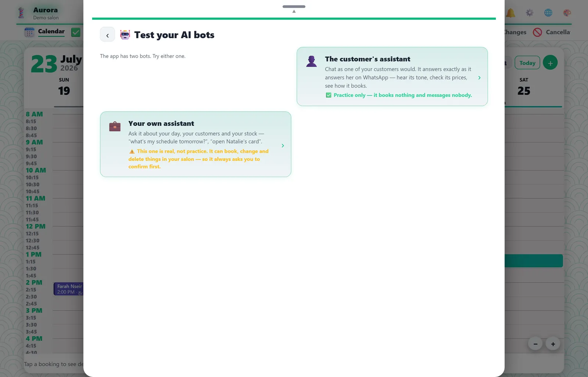Select Sunday 19 in the calendar
This screenshot has width=588, height=377.
[64, 87]
